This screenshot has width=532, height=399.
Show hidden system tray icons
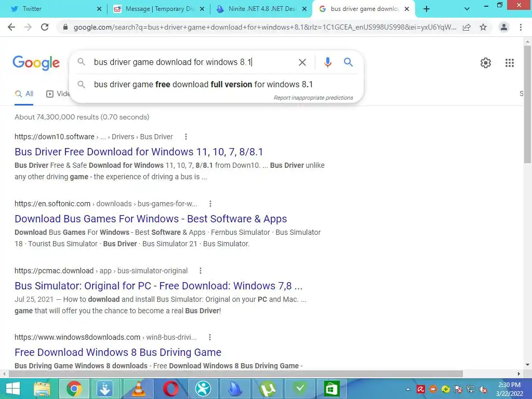[x=408, y=389]
